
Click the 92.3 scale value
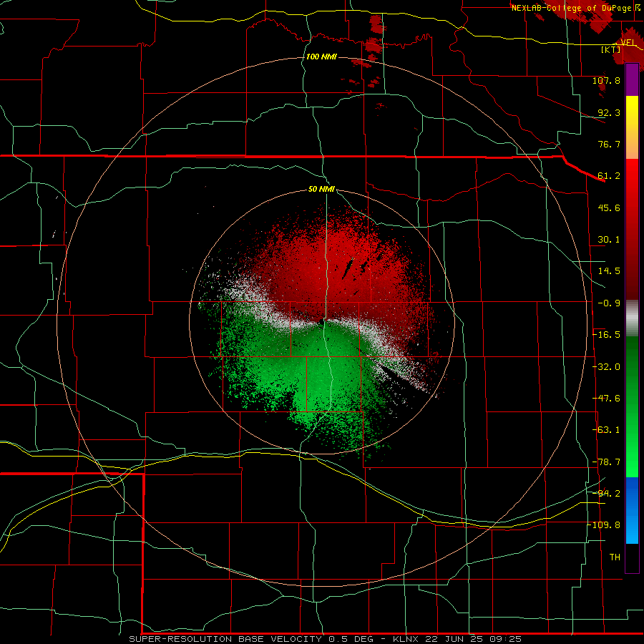(x=609, y=112)
